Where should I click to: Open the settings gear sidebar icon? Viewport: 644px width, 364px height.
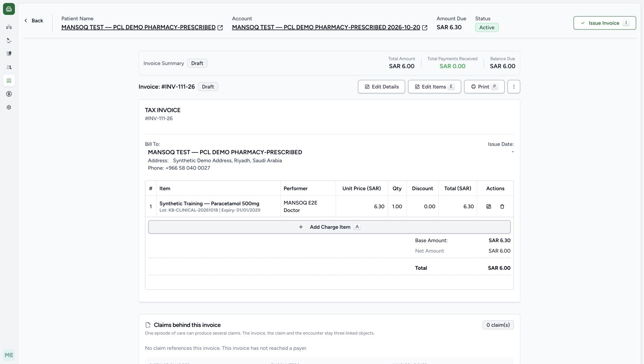[9, 107]
